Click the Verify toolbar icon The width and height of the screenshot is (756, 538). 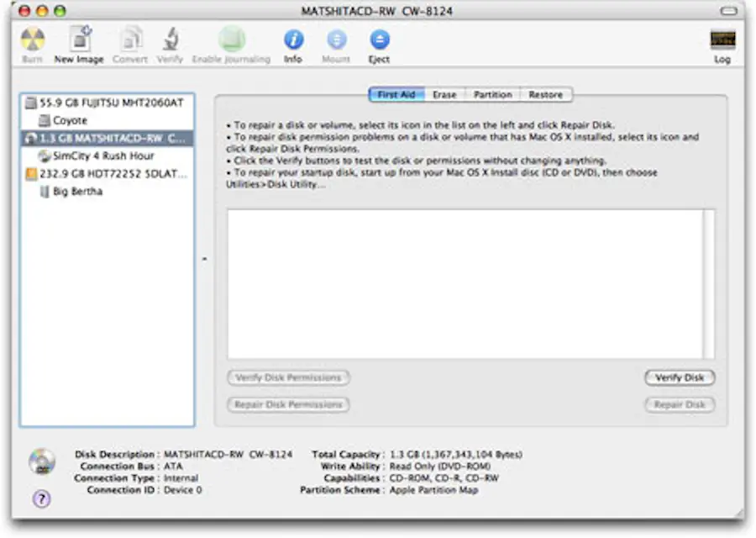171,42
